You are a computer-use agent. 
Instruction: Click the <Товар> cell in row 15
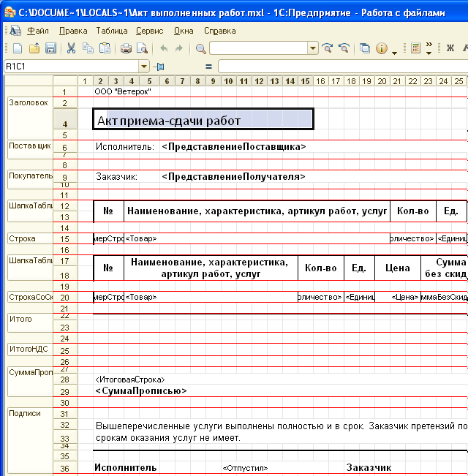257,238
